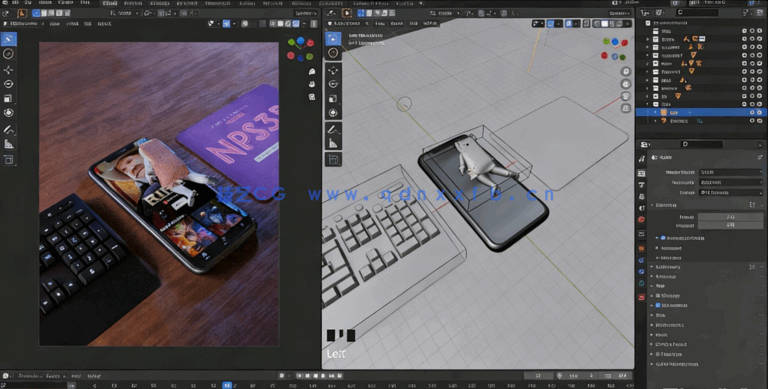Select the Measure tool in right viewport

pyautogui.click(x=334, y=144)
